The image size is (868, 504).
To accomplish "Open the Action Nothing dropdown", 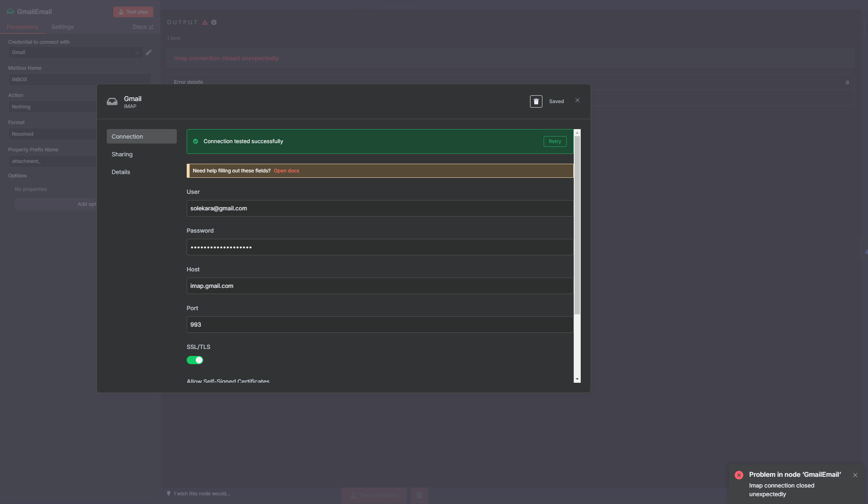I will (52, 107).
